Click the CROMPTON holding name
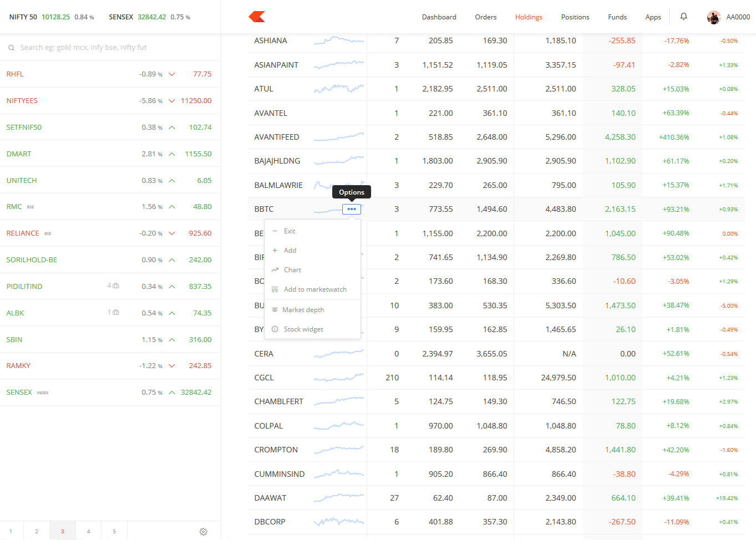 point(276,450)
